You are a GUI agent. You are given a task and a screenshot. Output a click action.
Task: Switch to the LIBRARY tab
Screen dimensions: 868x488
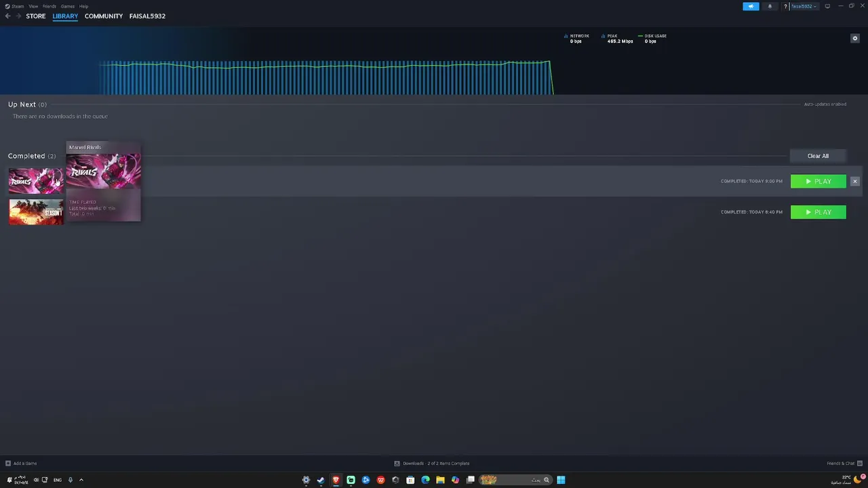[65, 16]
